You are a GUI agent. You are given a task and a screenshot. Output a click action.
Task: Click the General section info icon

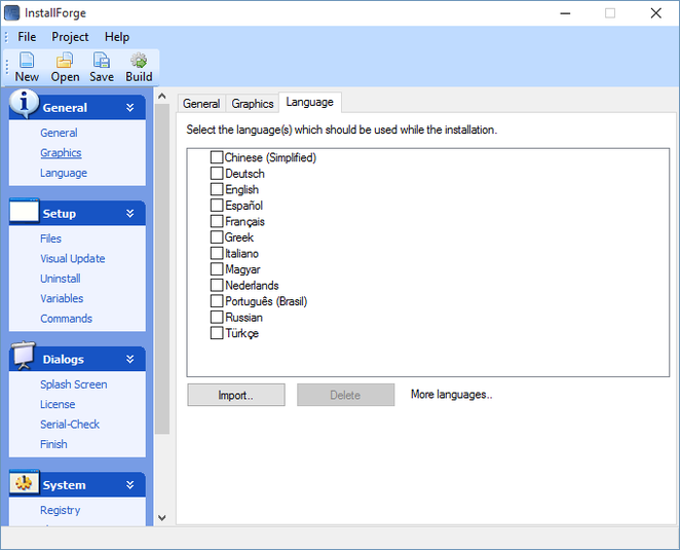click(24, 103)
